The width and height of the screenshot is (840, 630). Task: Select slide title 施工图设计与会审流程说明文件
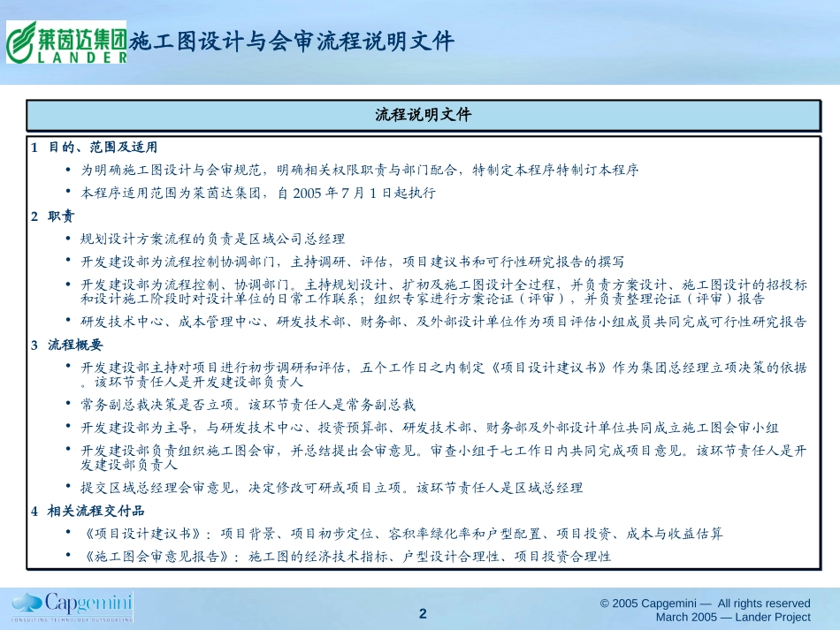(292, 42)
